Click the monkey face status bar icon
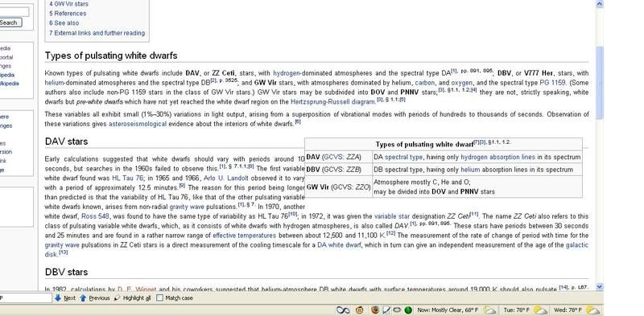Viewport: 644px width, 316px height. [x=360, y=310]
